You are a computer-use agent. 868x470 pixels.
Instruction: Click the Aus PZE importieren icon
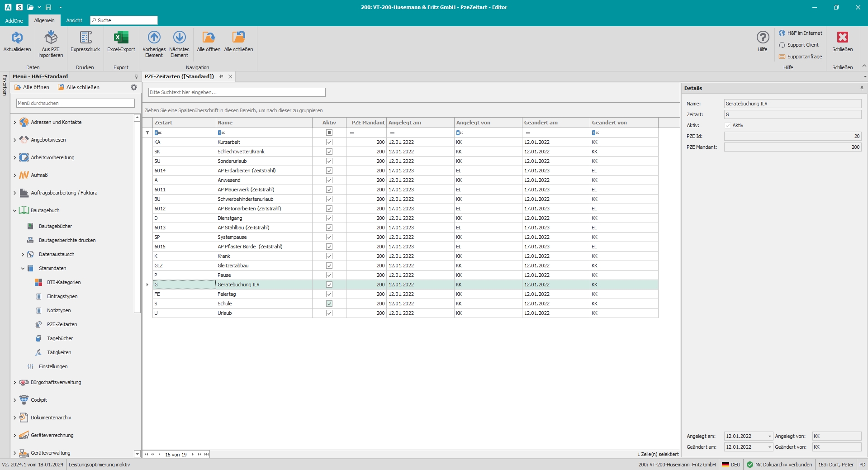click(x=51, y=38)
